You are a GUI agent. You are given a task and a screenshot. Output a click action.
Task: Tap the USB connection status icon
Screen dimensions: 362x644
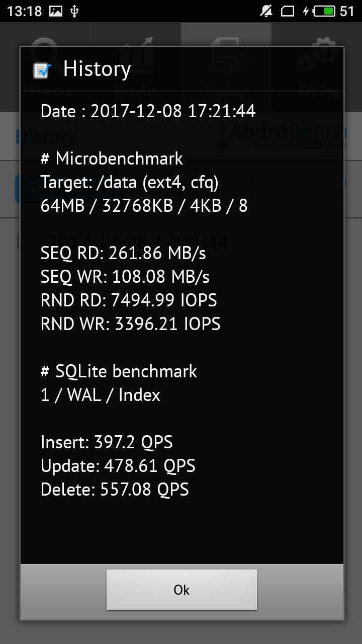74,11
